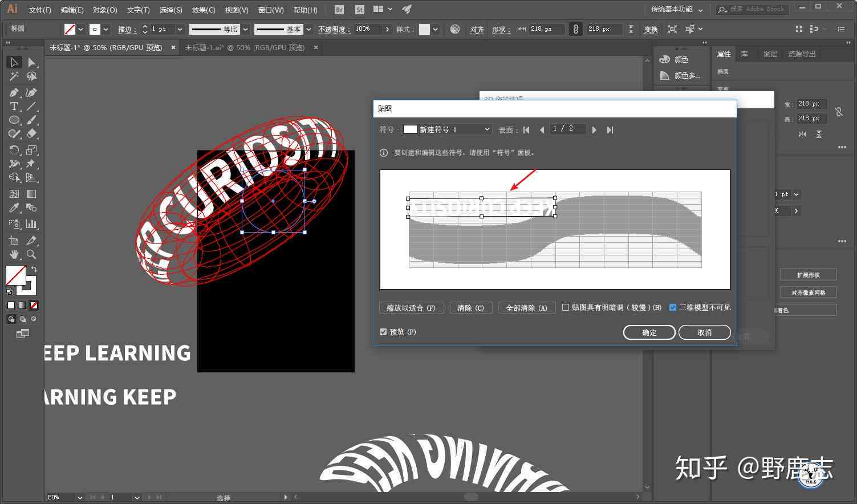The image size is (857, 504).
Task: Select the Artboard tool
Action: [14, 240]
